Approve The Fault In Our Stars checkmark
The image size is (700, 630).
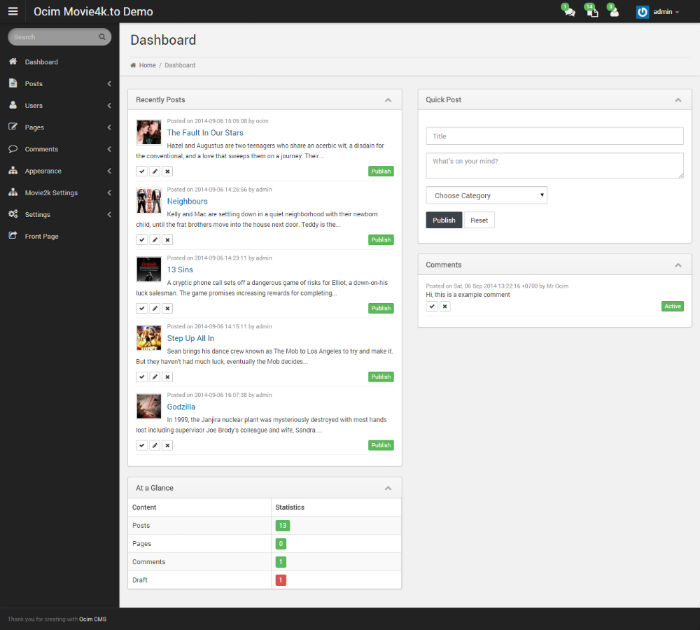pos(142,171)
